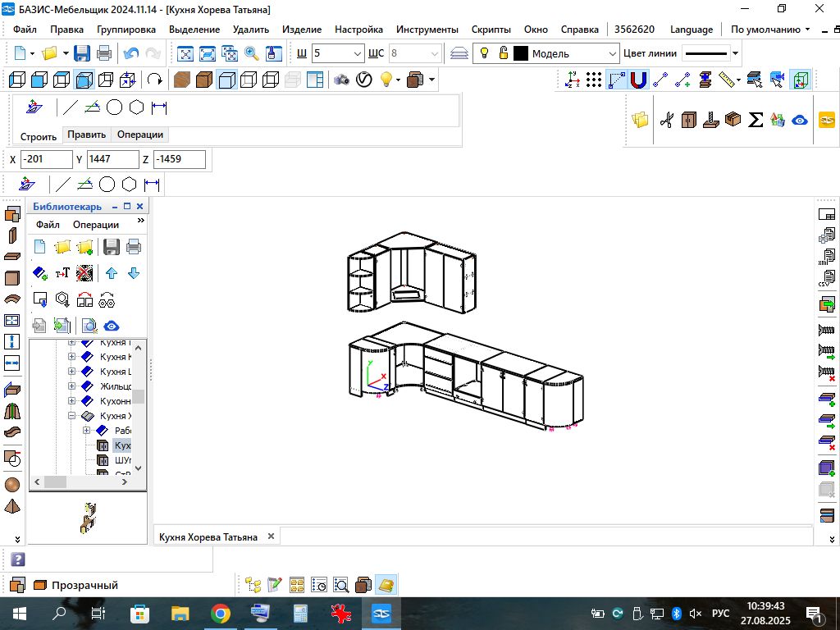Switch to the wooden textured cube rendering
840x630 pixels.
point(181,80)
